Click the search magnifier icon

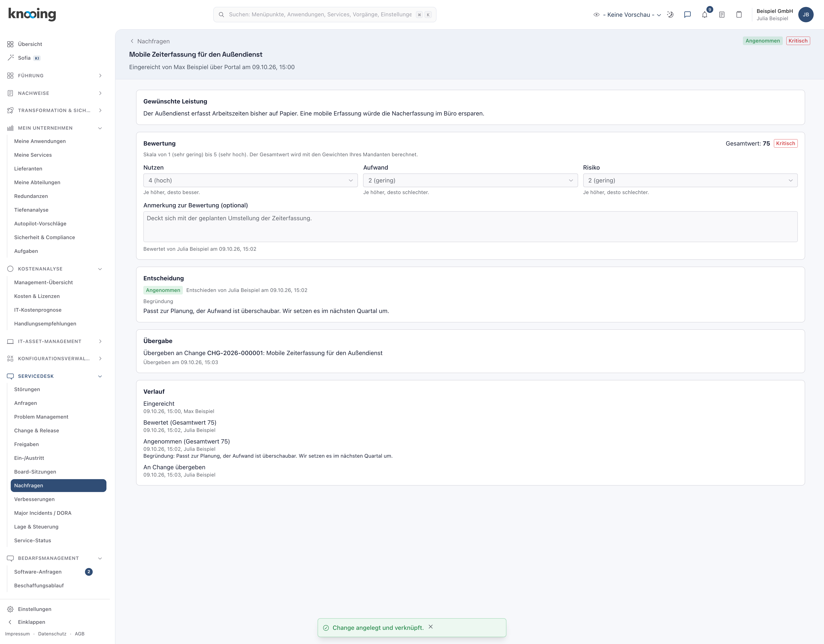221,15
